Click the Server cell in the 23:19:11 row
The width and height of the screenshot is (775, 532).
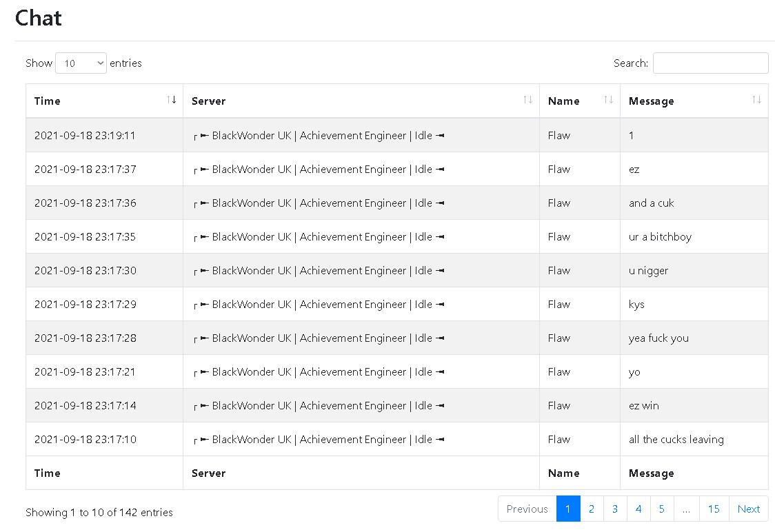point(361,135)
